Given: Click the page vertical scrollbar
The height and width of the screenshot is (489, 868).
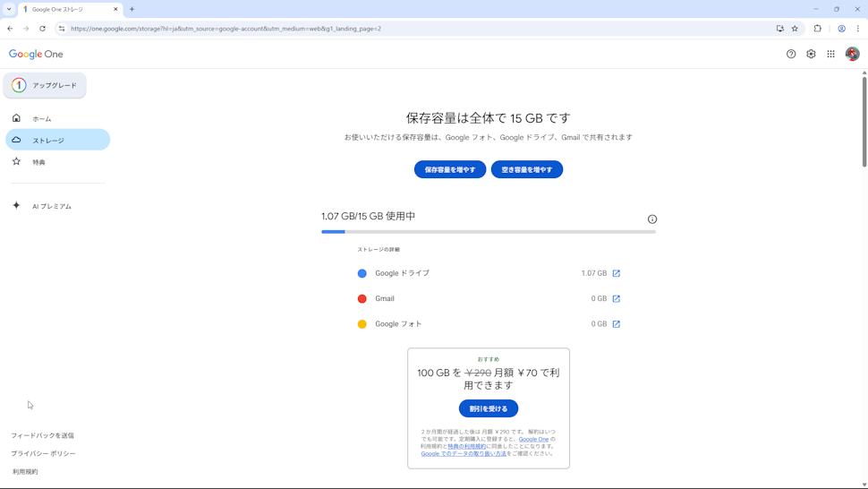Looking at the screenshot, I should point(864,122).
